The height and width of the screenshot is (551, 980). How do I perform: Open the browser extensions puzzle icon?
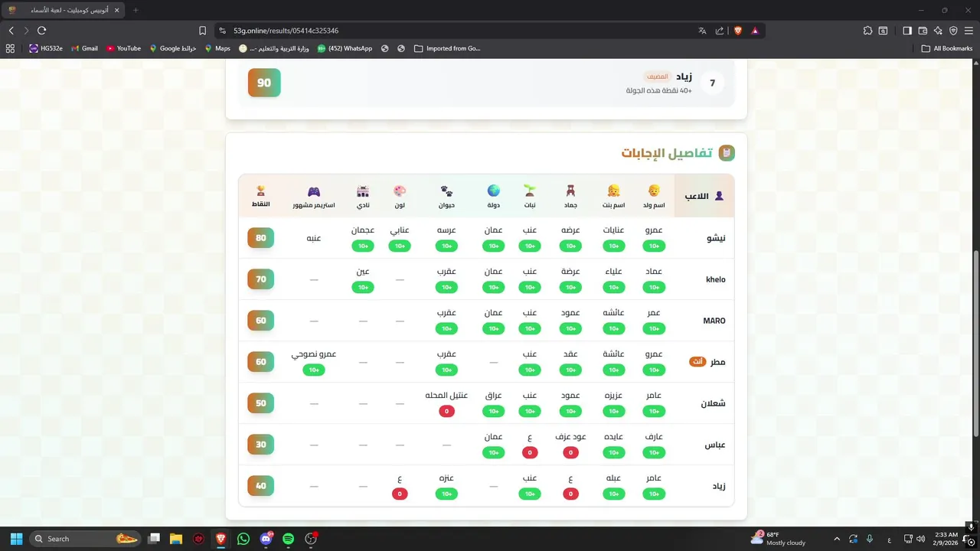pos(867,31)
